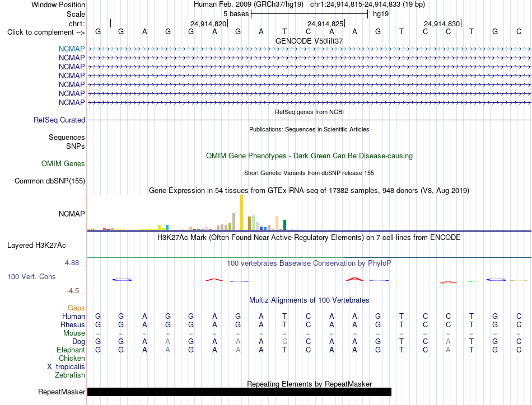Click the green OMIM Gene Phenotypes title
Viewport: 532px width, 405px height.
(x=310, y=156)
